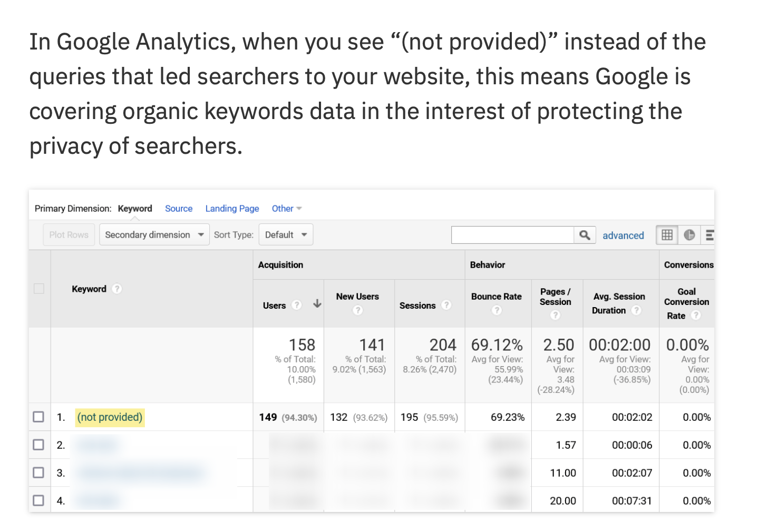
Task: Click sort arrow in Users column
Action: pyautogui.click(x=317, y=304)
